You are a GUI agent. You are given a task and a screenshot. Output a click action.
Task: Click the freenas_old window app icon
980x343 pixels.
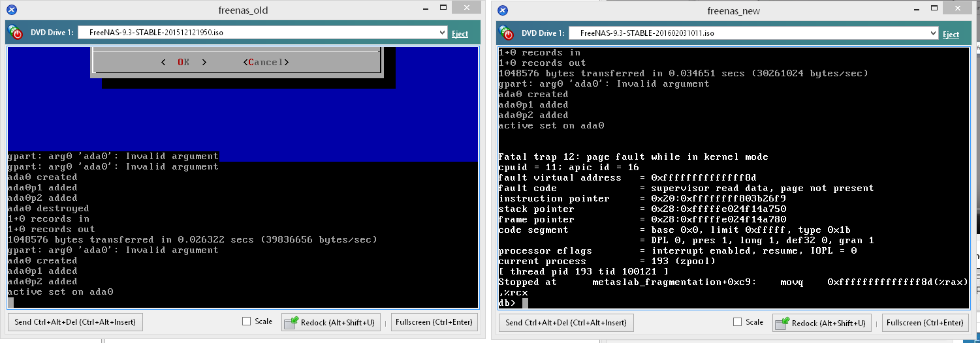[11, 10]
